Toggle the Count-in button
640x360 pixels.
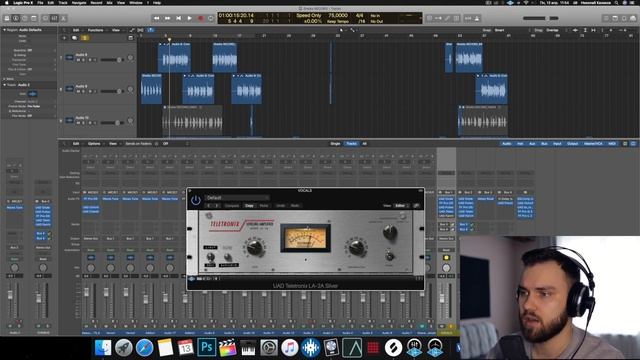tap(468, 18)
